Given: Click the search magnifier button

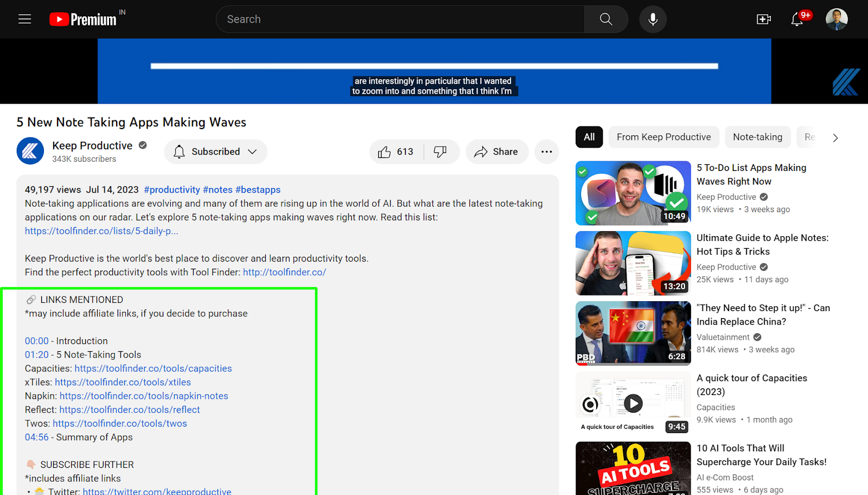Looking at the screenshot, I should tap(606, 20).
